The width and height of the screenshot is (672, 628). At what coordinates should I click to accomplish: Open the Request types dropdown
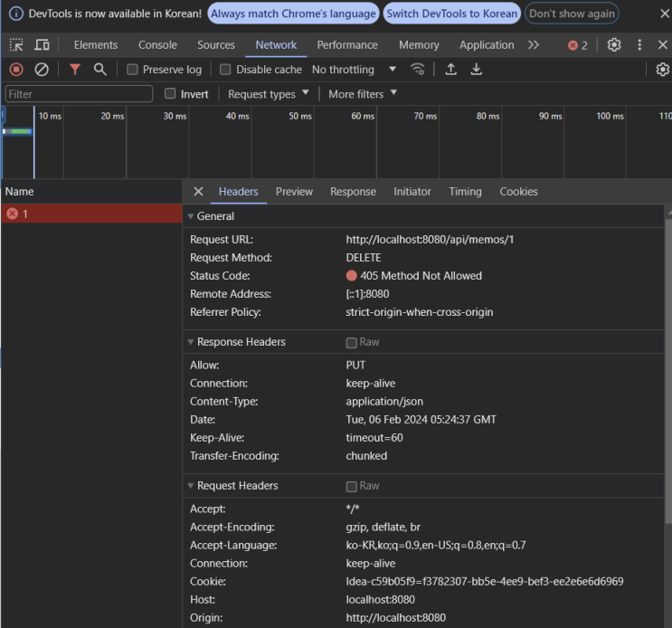pos(268,94)
